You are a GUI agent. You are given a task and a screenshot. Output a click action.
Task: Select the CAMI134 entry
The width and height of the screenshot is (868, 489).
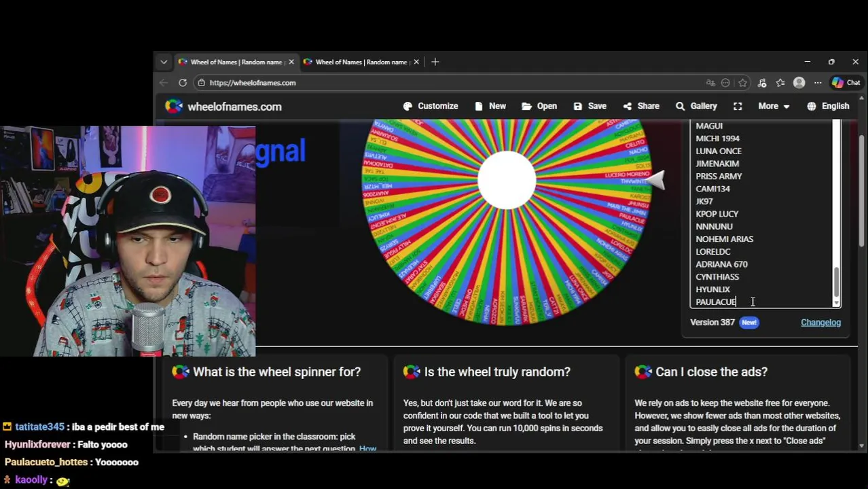tap(712, 189)
